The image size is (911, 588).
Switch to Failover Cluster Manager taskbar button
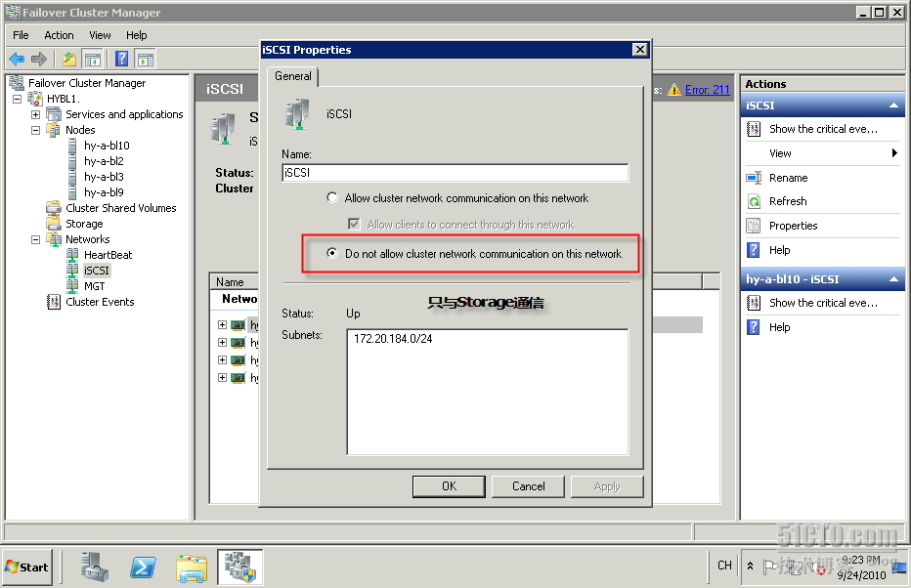(x=240, y=567)
